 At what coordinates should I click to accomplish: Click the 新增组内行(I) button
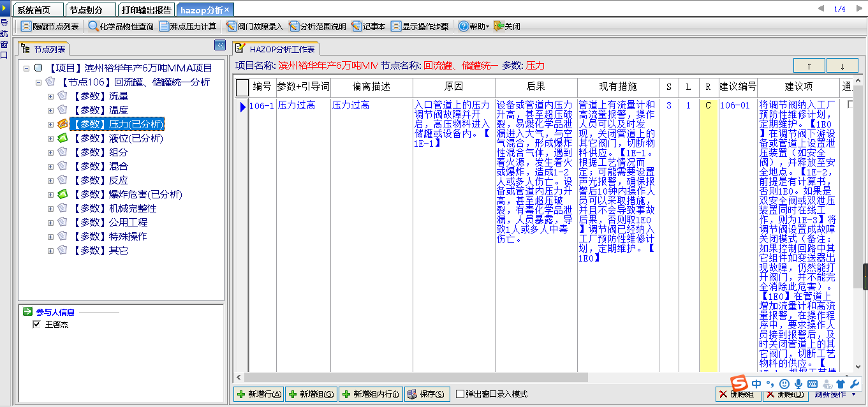click(371, 394)
